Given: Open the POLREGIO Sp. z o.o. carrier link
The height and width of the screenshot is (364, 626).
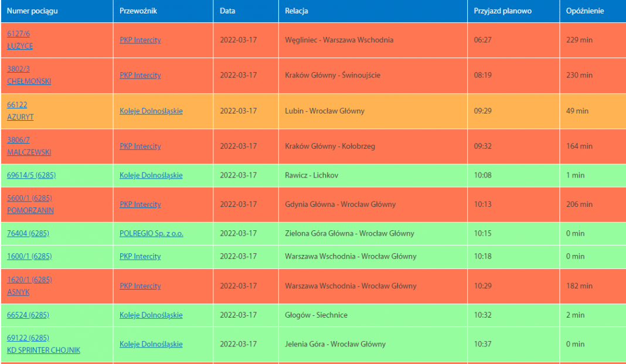Looking at the screenshot, I should click(x=151, y=233).
